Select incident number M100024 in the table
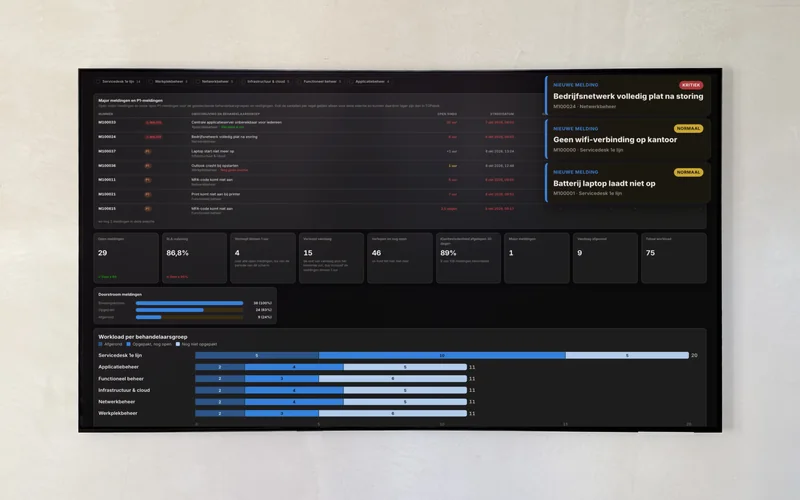The height and width of the screenshot is (500, 800). [x=107, y=137]
